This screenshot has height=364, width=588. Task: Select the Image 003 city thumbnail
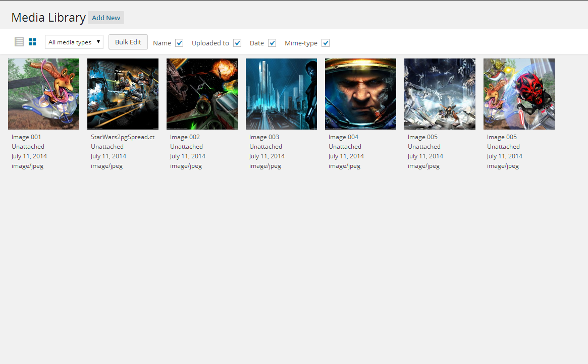[281, 94]
